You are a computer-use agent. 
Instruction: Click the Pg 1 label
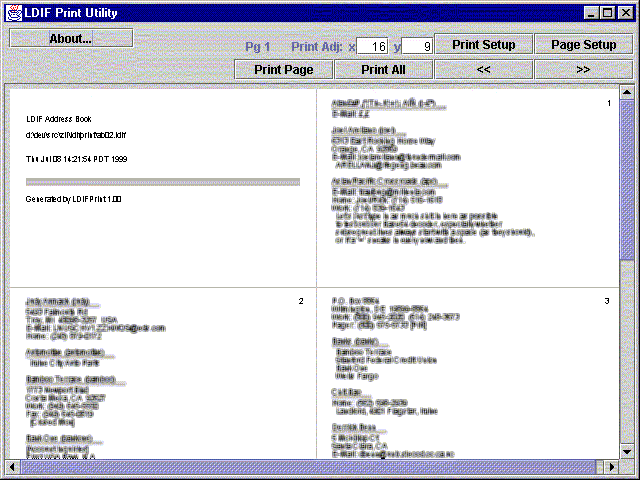pyautogui.click(x=258, y=47)
